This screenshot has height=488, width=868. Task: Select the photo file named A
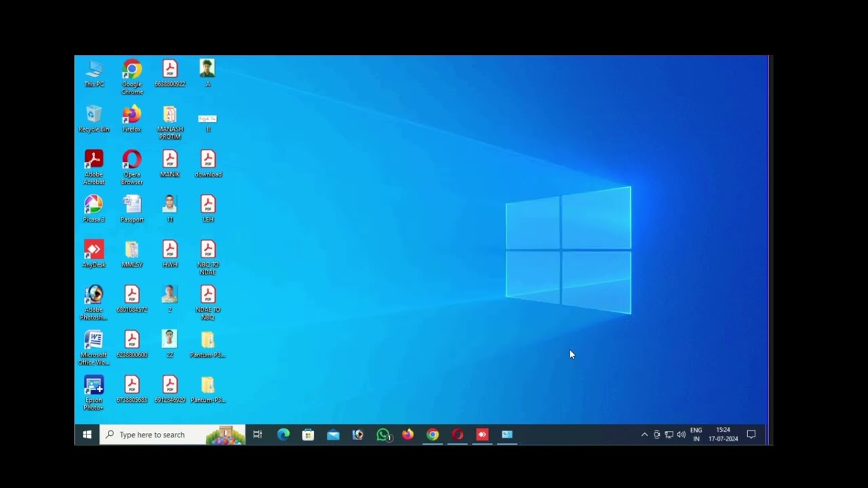208,74
